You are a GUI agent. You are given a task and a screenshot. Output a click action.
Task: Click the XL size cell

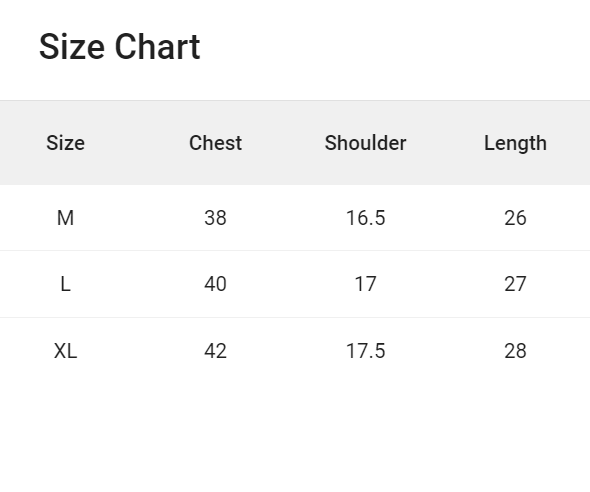click(x=65, y=351)
